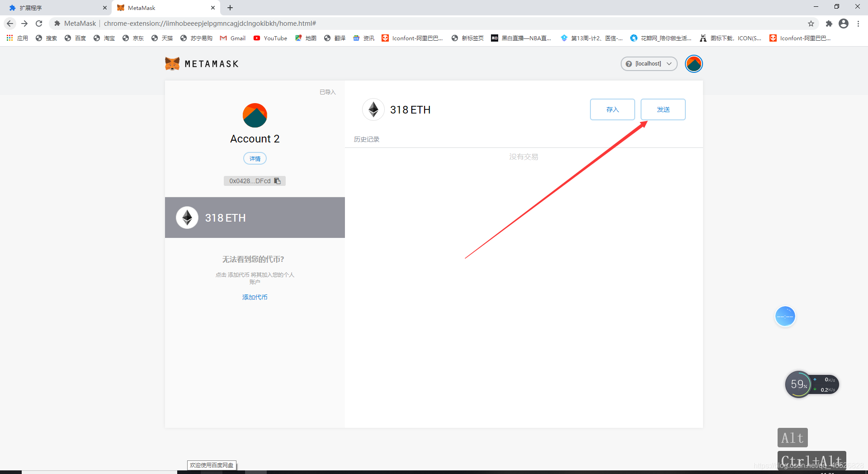Click the 59% system monitor widget
This screenshot has height=474, width=868.
click(x=812, y=384)
